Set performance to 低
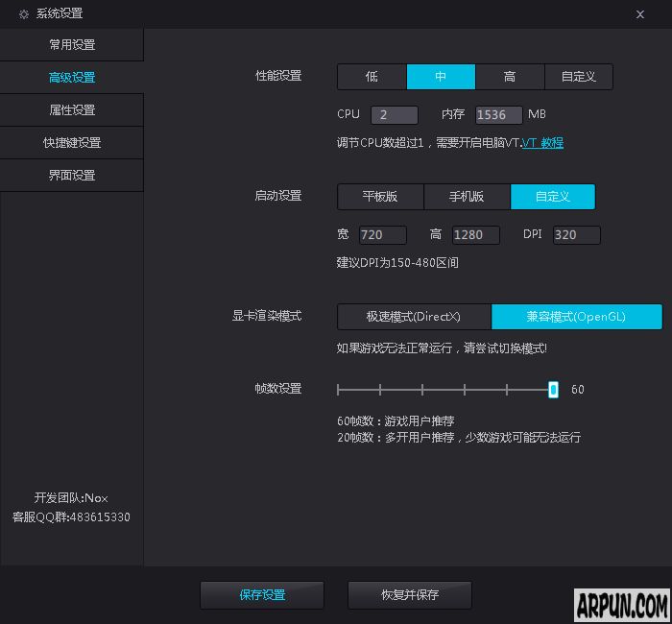The width and height of the screenshot is (672, 624). tap(372, 77)
